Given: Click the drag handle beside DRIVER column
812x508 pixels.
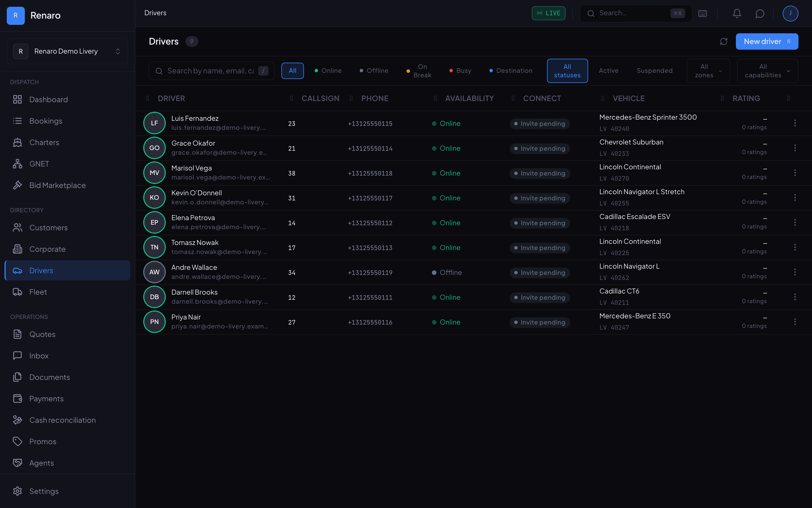Looking at the screenshot, I should (x=148, y=98).
